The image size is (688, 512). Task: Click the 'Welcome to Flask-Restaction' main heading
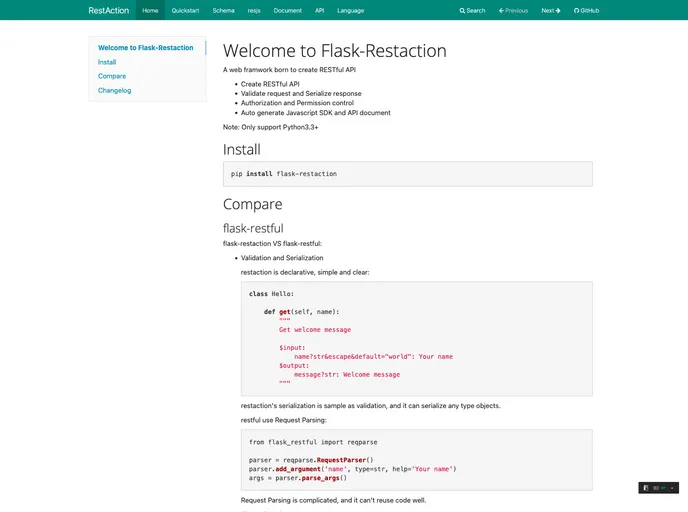335,50
